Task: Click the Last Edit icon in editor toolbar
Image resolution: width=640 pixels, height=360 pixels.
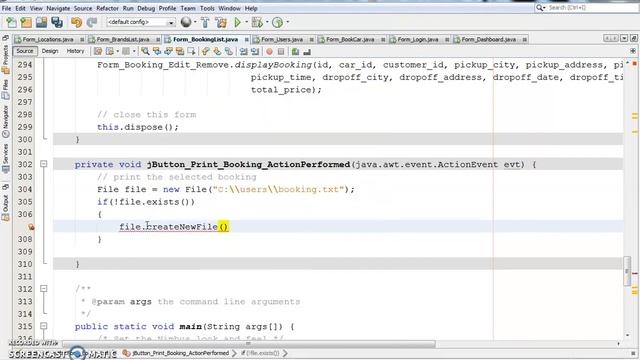Action: pyautogui.click(x=98, y=51)
